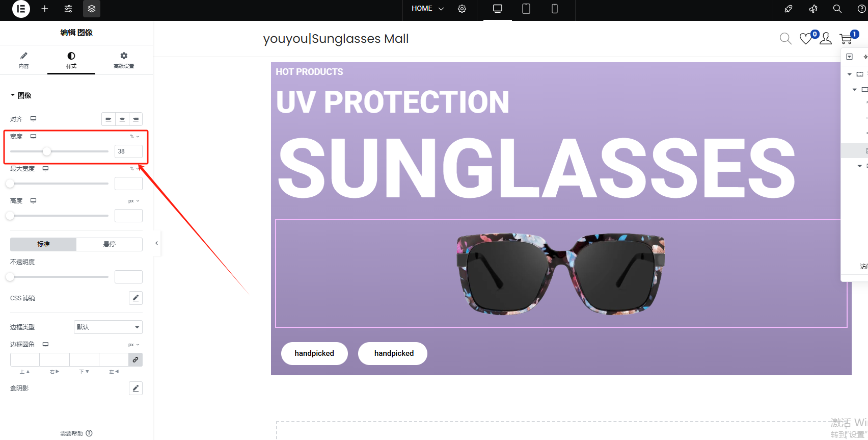The width and height of the screenshot is (868, 440).
Task: Align image to the right
Action: 135,119
